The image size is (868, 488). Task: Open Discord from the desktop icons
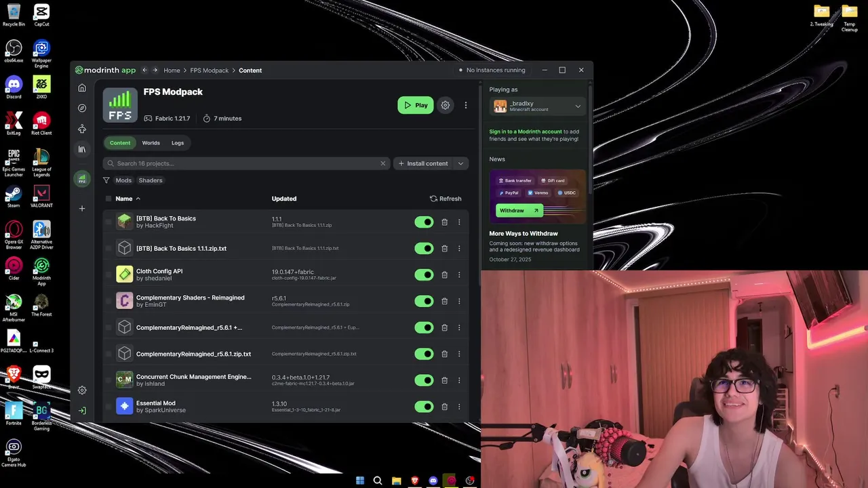point(14,88)
